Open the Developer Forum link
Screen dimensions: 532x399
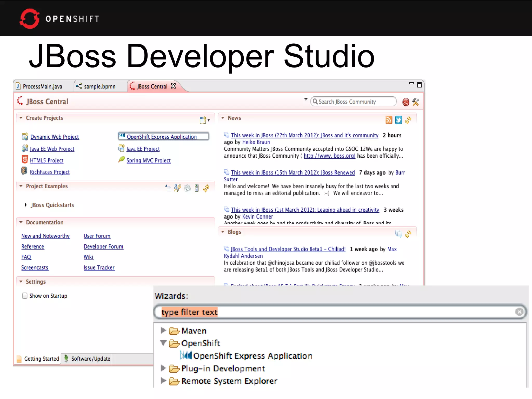[x=103, y=247]
